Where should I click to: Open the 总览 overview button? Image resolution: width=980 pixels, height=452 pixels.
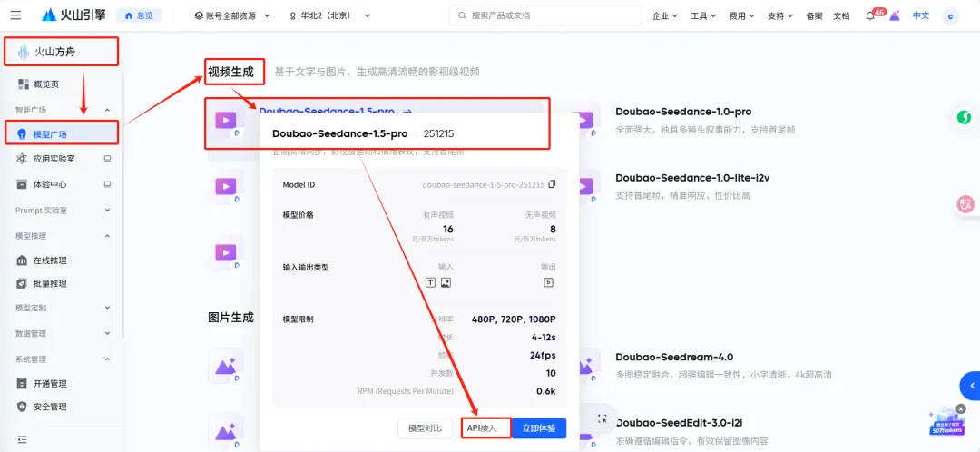[x=139, y=15]
